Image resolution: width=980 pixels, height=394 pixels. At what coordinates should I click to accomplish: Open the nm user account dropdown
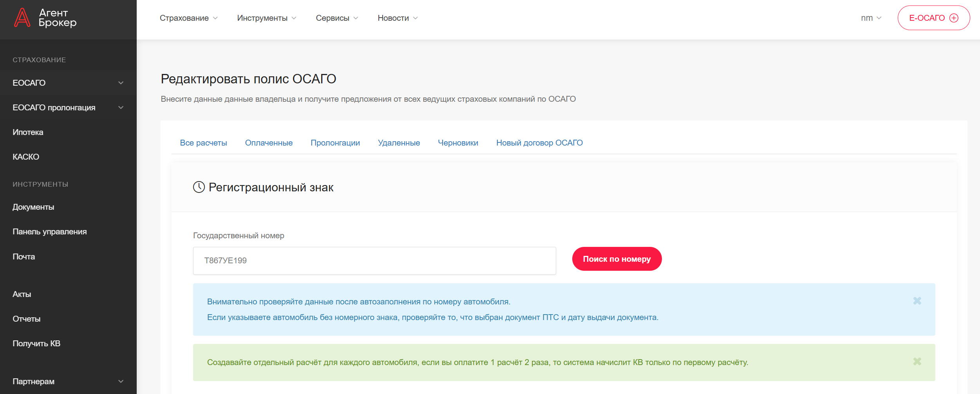[x=871, y=18]
